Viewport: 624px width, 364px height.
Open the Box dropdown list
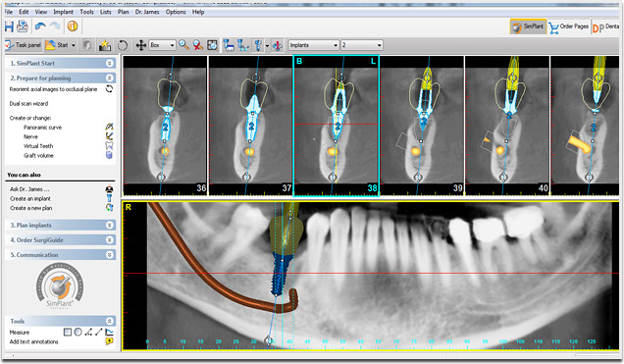coord(162,45)
